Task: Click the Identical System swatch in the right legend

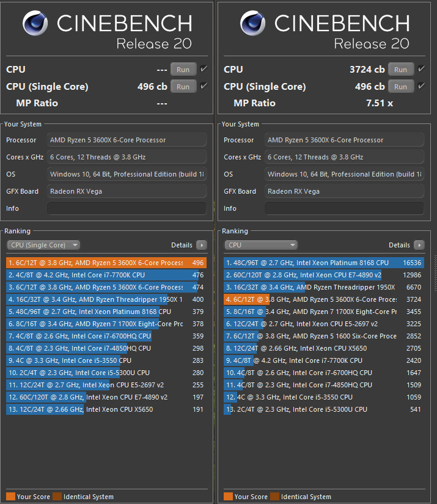Action: point(274,497)
